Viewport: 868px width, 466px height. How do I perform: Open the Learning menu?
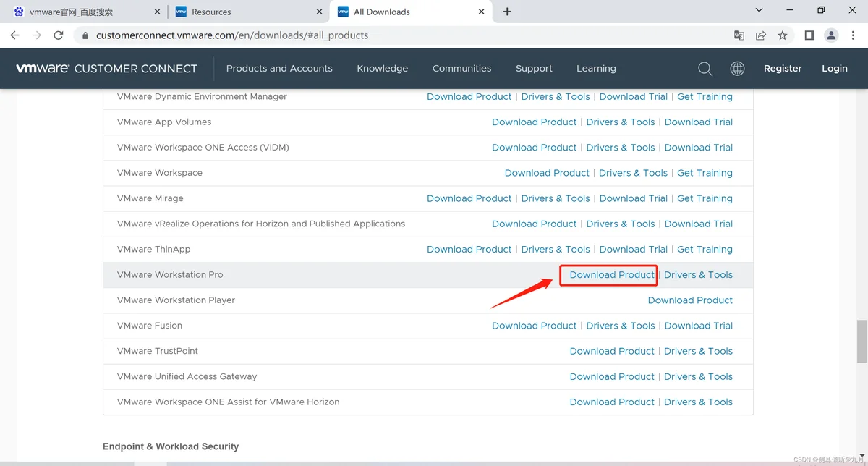[x=596, y=69]
